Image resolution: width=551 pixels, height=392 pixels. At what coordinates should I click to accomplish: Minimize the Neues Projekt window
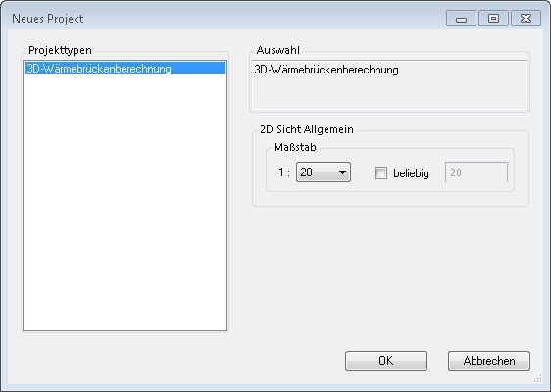tap(461, 19)
